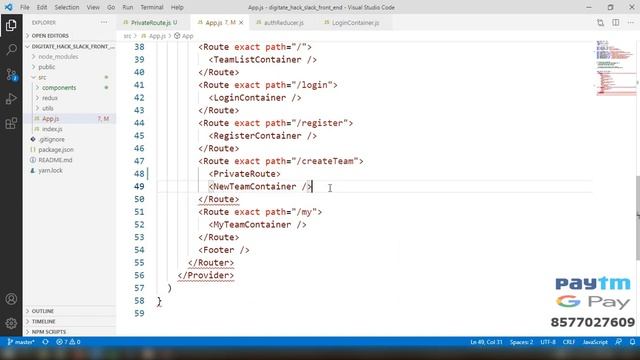Open the Help menu
Screen dimensions: 640x360
point(177,7)
